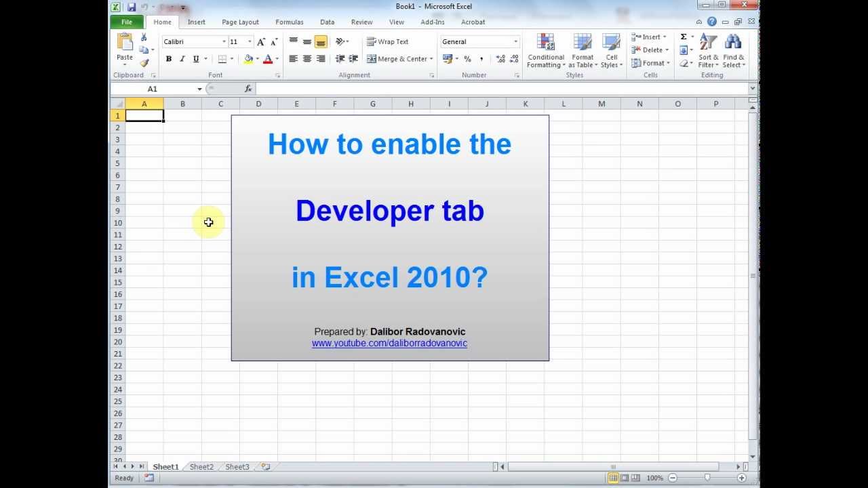The height and width of the screenshot is (488, 868).
Task: Click the Name Box showing A1
Action: click(x=153, y=89)
